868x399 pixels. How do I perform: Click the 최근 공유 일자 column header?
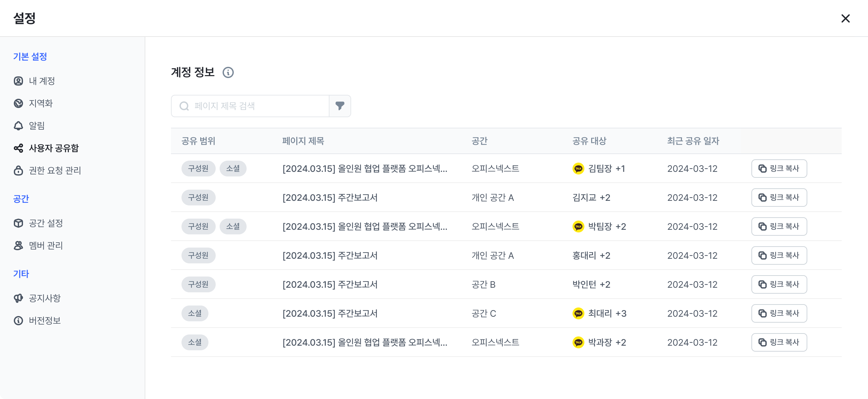click(x=693, y=141)
